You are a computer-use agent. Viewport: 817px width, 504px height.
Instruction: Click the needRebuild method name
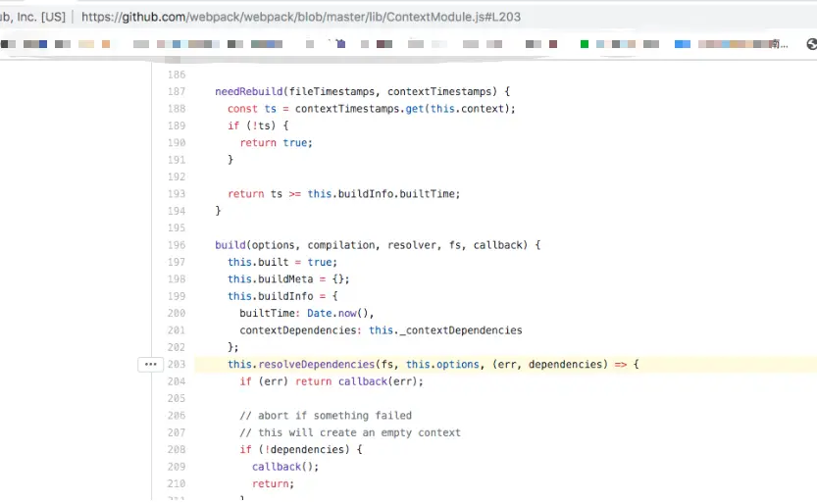tap(248, 91)
